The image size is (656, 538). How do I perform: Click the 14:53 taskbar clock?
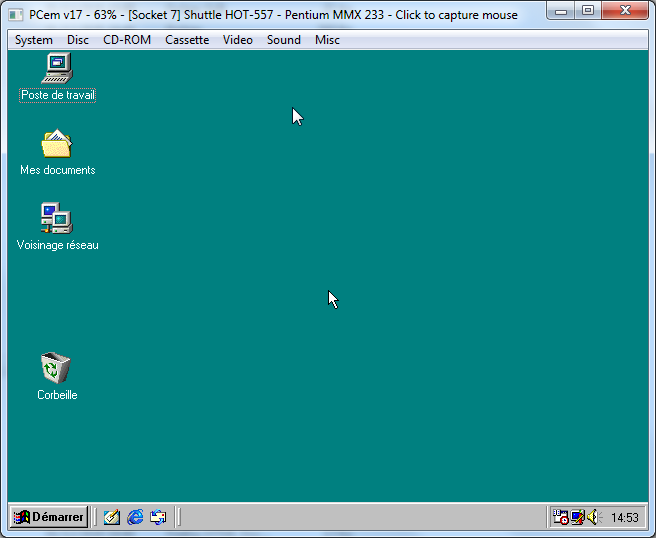[x=625, y=518]
